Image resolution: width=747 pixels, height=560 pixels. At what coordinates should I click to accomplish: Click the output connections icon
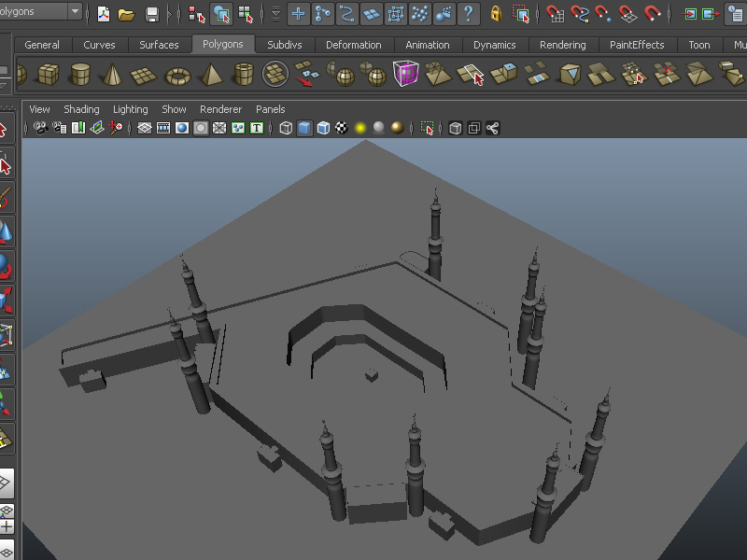(712, 14)
